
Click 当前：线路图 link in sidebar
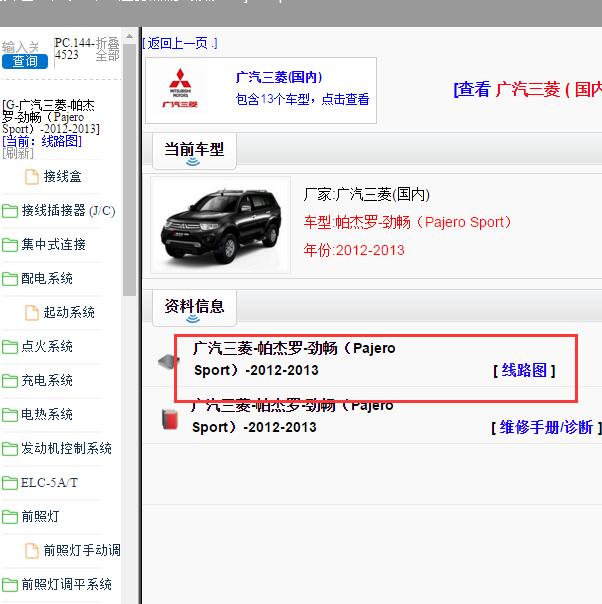pos(42,141)
